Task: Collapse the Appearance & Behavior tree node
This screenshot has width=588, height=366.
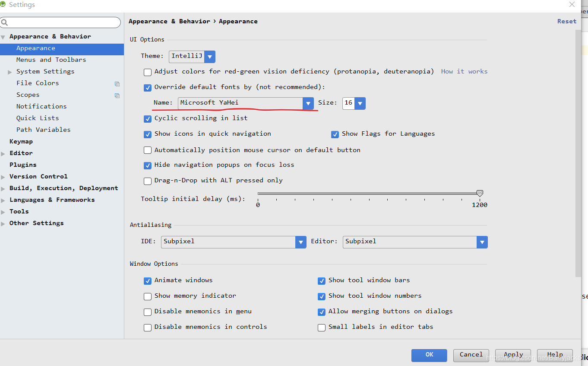Action: (3, 37)
